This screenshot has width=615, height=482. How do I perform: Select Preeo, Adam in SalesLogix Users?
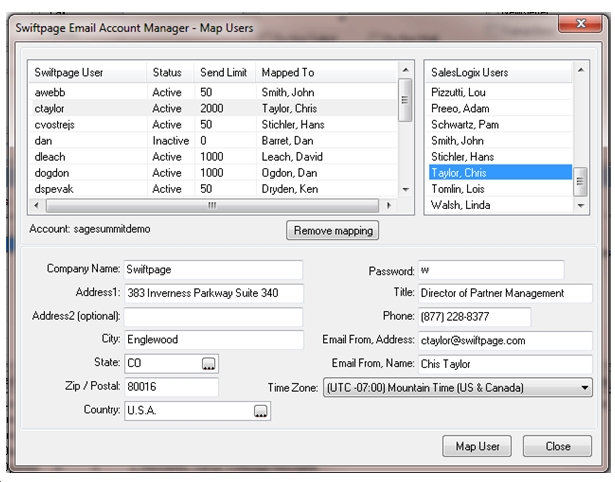(499, 109)
